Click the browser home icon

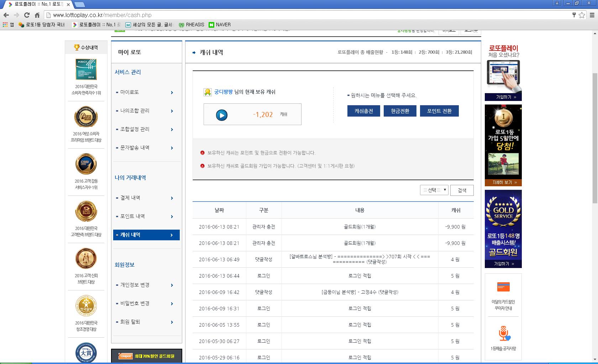point(37,15)
